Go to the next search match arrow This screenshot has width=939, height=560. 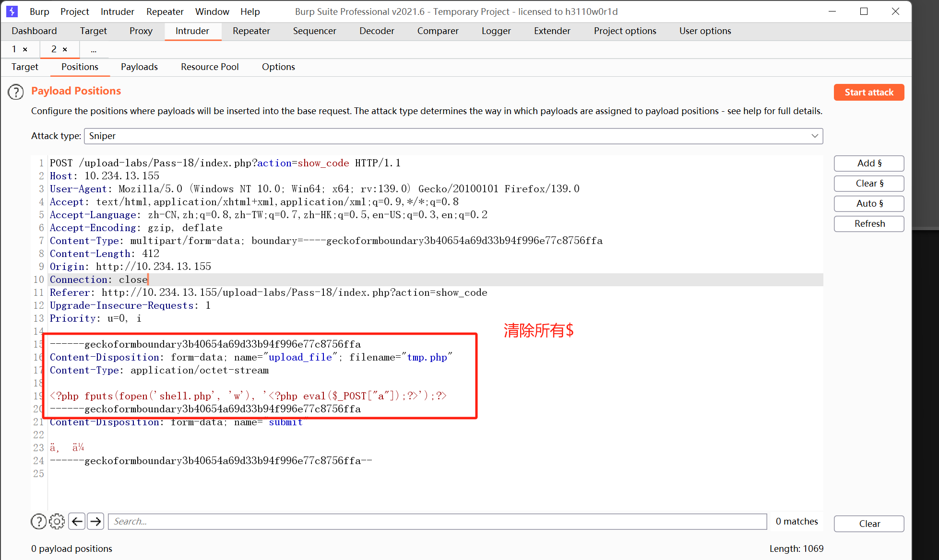click(95, 521)
